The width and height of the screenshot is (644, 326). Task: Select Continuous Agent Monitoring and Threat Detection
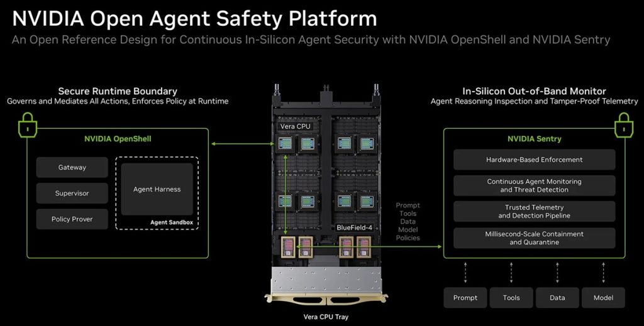click(x=535, y=185)
